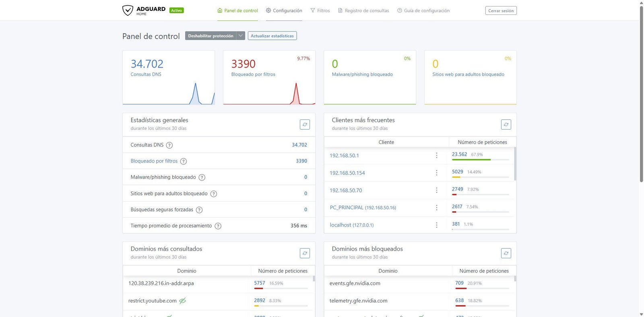The width and height of the screenshot is (644, 317).
Task: Refresh the Estadísticas generales panel
Action: 305,125
